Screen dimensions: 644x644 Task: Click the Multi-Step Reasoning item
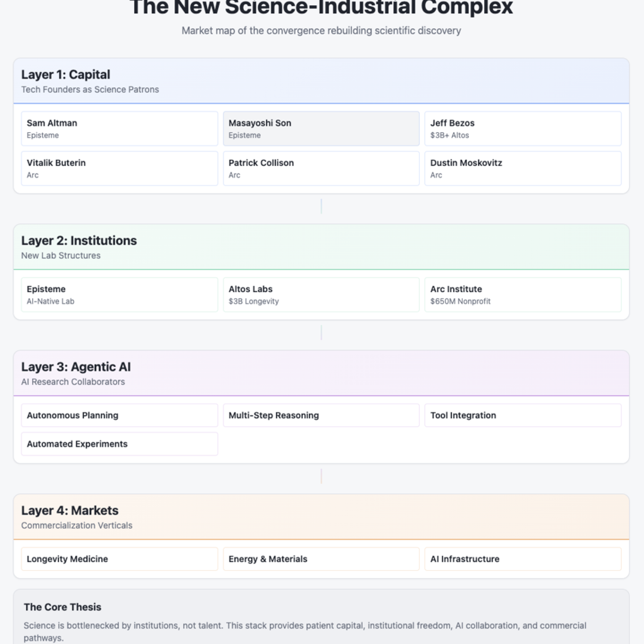click(321, 415)
